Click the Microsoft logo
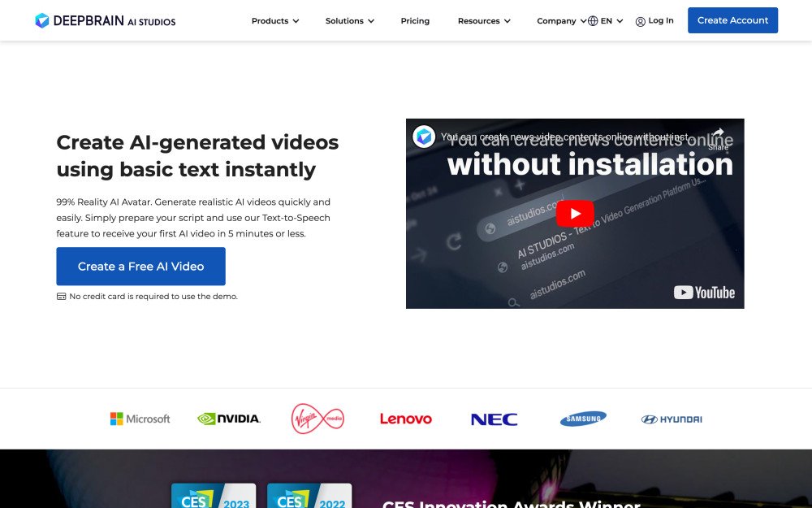The image size is (812, 508). point(140,419)
